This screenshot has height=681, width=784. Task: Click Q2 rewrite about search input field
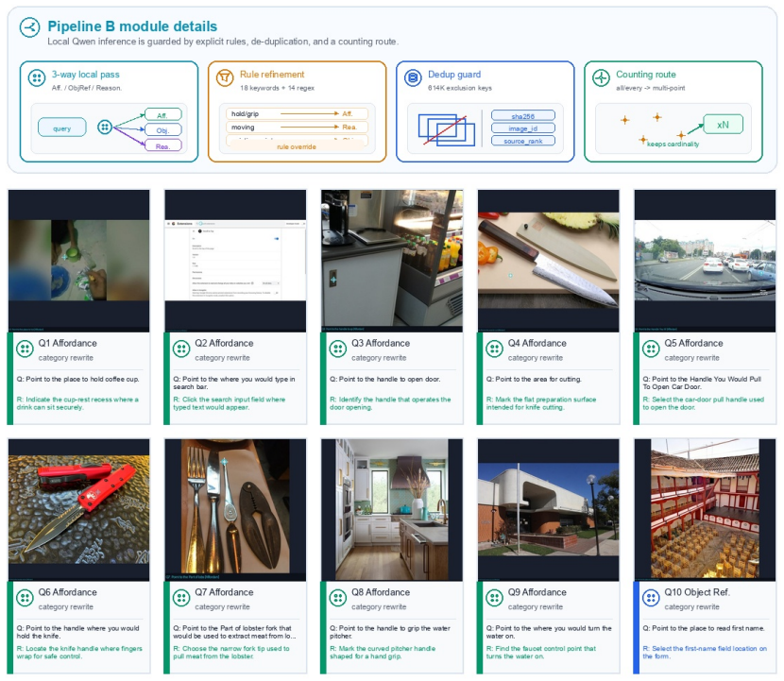pyautogui.click(x=230, y=403)
